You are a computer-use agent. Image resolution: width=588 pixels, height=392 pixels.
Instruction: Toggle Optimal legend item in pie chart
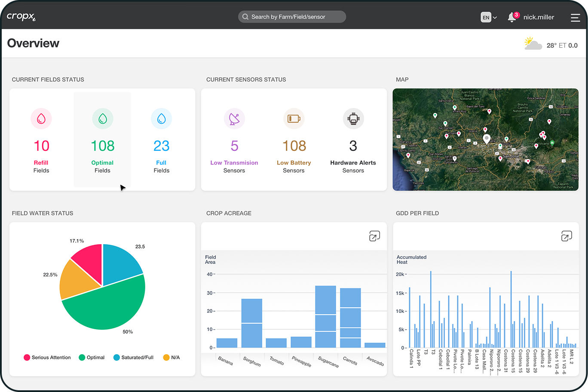(92, 358)
